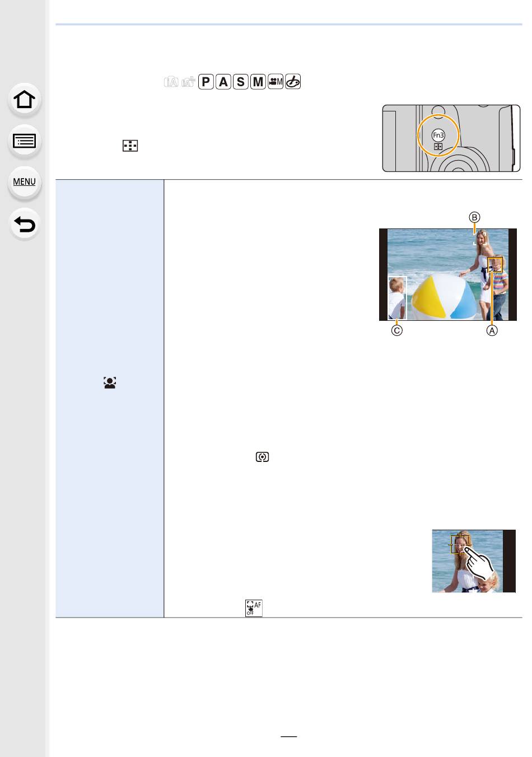Image resolution: width=532 pixels, height=757 pixels.
Task: Select the Aperture-priority A mode icon
Action: (x=223, y=82)
